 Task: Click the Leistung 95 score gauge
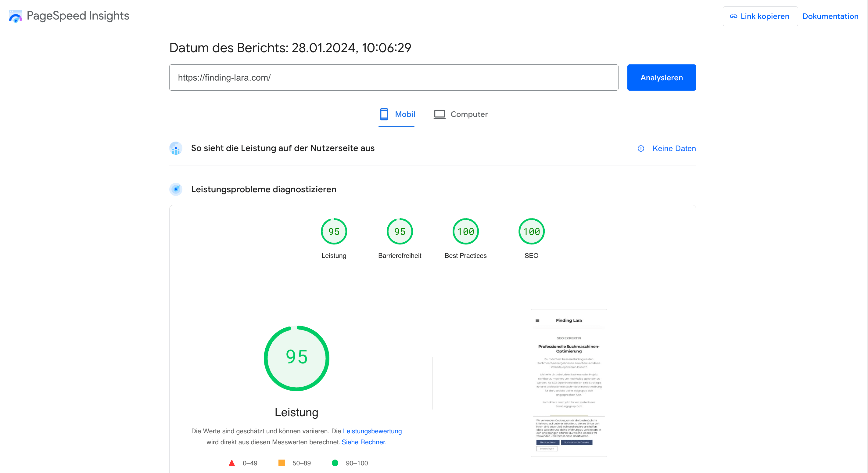(x=334, y=231)
